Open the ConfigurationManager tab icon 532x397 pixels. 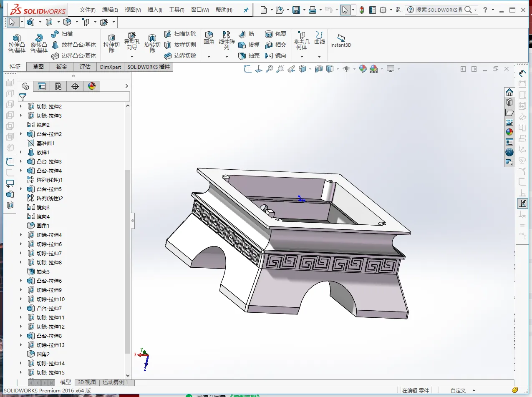[58, 86]
